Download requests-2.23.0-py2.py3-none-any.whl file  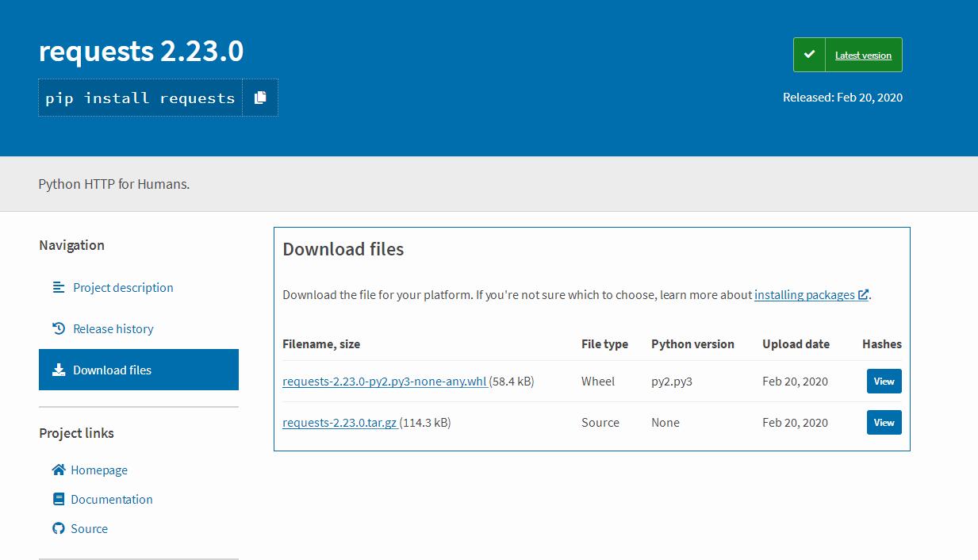(385, 381)
